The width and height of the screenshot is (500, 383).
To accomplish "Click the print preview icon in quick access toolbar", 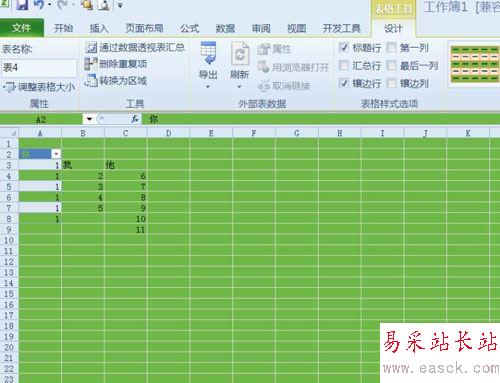I will (x=104, y=5).
